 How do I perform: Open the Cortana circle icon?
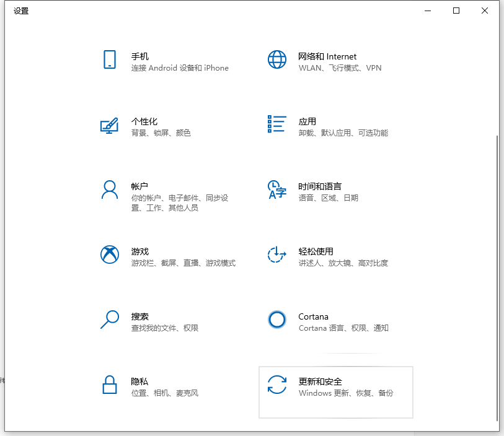click(x=276, y=320)
